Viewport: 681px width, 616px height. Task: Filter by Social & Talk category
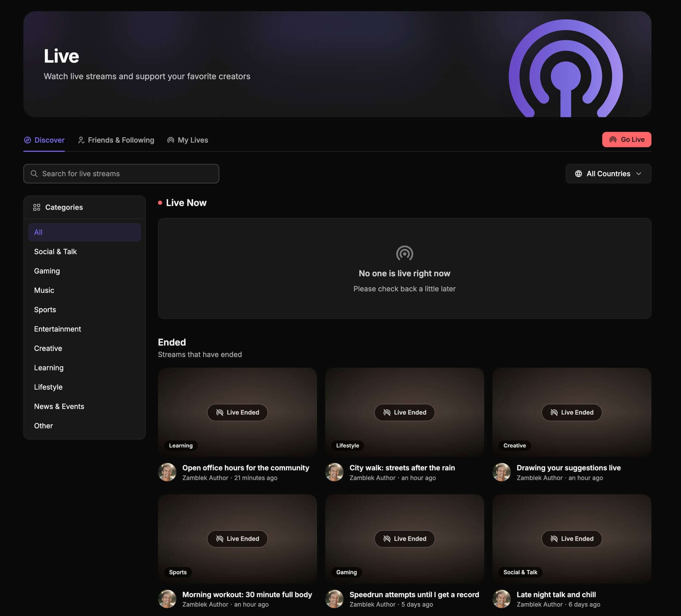click(84, 252)
